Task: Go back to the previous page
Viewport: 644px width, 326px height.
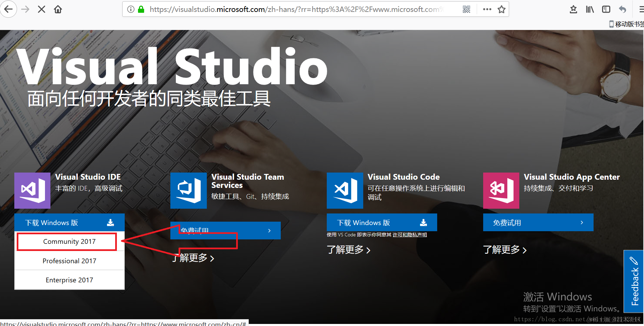Action: [8, 9]
